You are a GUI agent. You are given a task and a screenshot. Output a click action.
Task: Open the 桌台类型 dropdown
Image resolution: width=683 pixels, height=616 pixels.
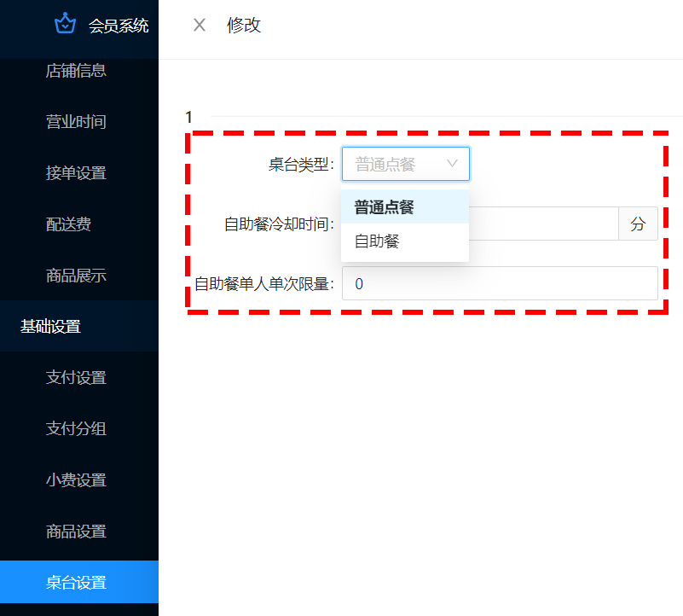pos(406,164)
